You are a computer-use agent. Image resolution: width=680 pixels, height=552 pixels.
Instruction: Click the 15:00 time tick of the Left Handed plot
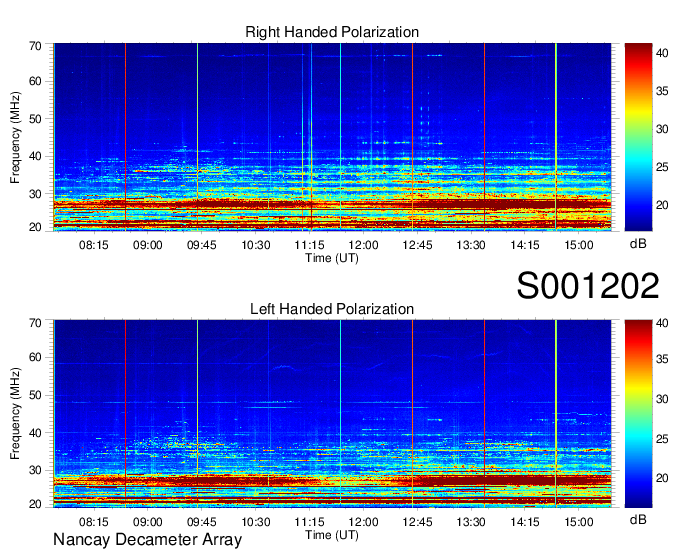579,522
